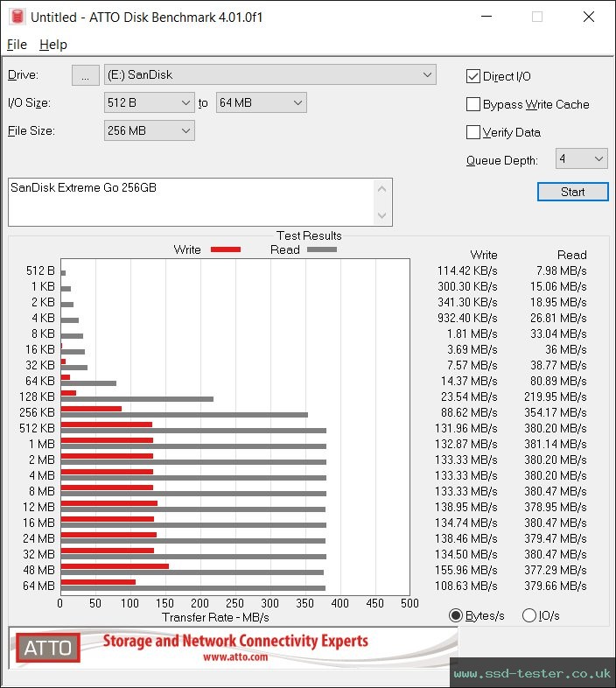Close the ATTO Disk Benchmark window
Screen dimensions: 616x688
(x=589, y=17)
